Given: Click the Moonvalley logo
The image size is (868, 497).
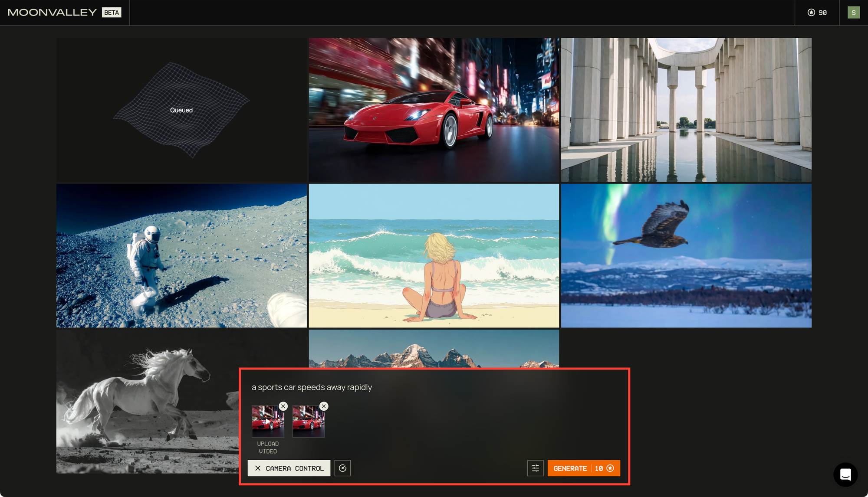Looking at the screenshot, I should point(52,13).
